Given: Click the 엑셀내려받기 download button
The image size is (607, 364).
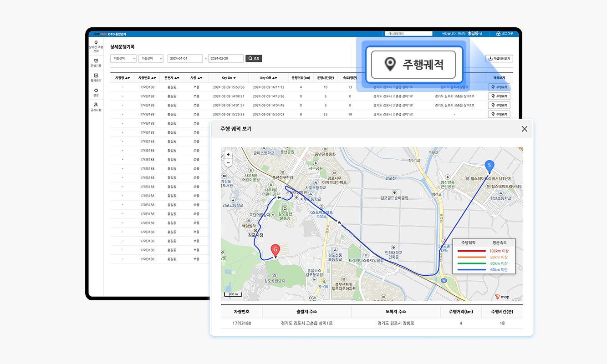Looking at the screenshot, I should pyautogui.click(x=500, y=58).
